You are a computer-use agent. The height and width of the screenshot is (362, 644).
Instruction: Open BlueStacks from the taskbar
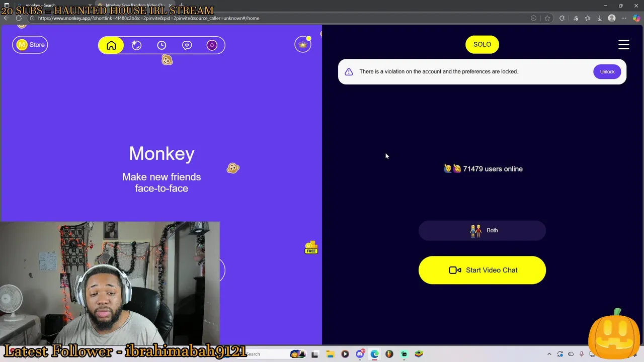coord(419,354)
